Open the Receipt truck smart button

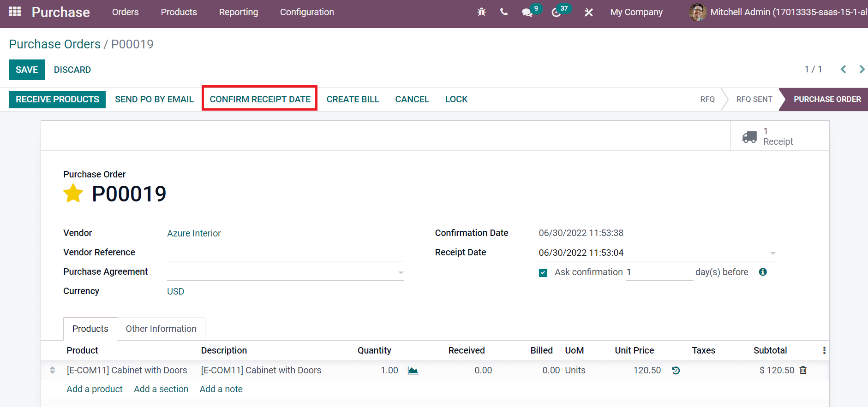coord(779,136)
